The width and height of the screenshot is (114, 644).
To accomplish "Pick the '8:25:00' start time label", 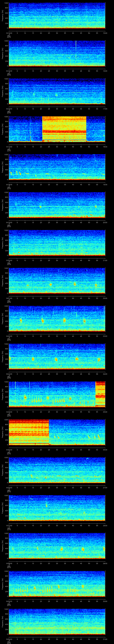I will pos(9,450).
